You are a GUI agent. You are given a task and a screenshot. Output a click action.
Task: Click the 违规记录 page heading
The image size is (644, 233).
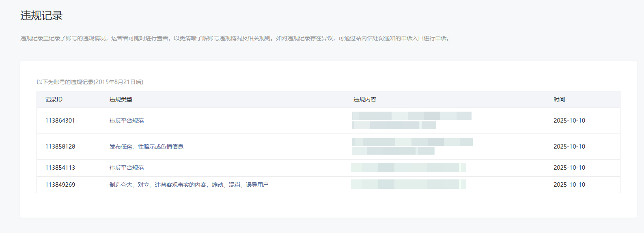click(x=42, y=16)
